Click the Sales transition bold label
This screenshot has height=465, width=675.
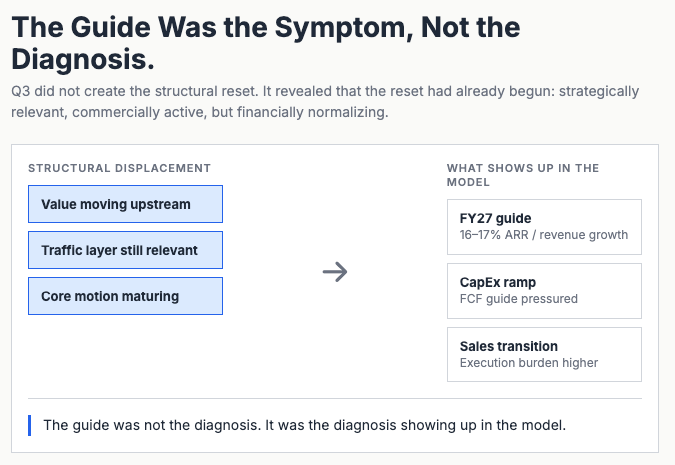click(508, 346)
